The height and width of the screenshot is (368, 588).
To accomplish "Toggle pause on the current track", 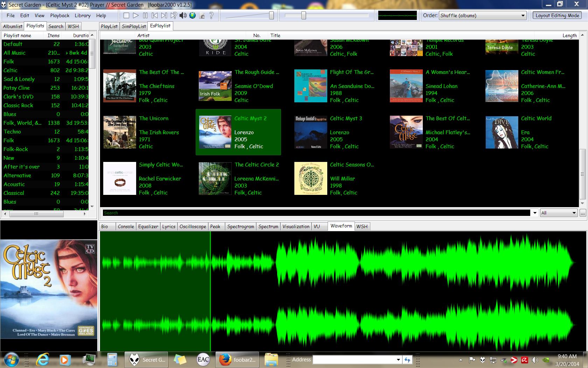I will coord(145,15).
